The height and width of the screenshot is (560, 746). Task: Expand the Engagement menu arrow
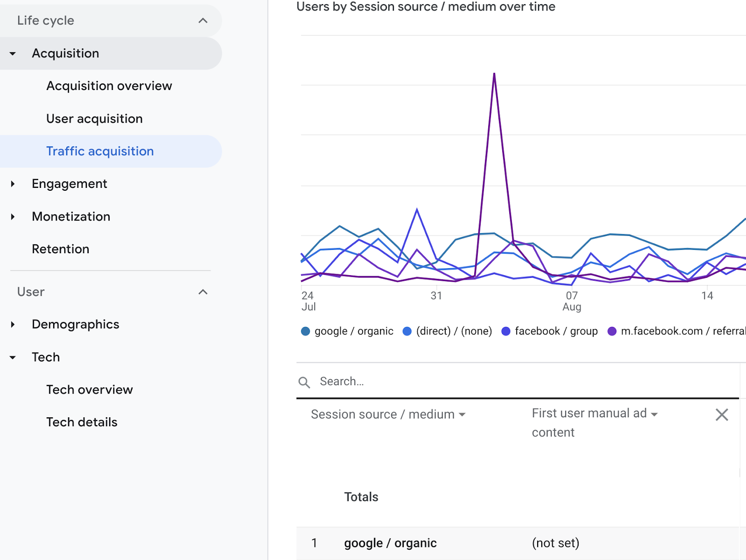(13, 184)
